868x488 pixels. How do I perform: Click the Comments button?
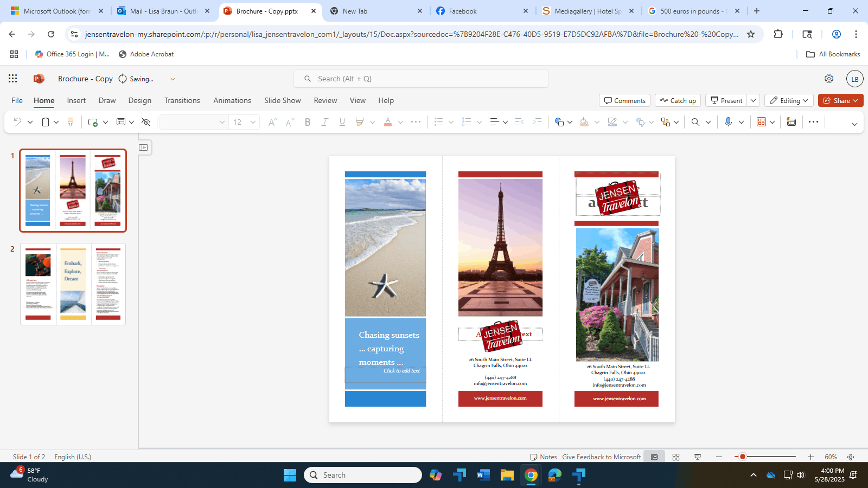click(624, 100)
